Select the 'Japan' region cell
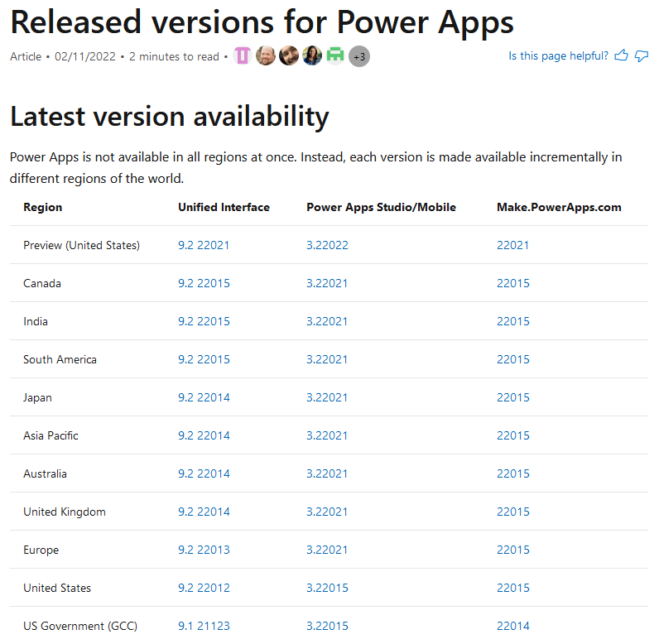659x644 pixels. pyautogui.click(x=38, y=398)
